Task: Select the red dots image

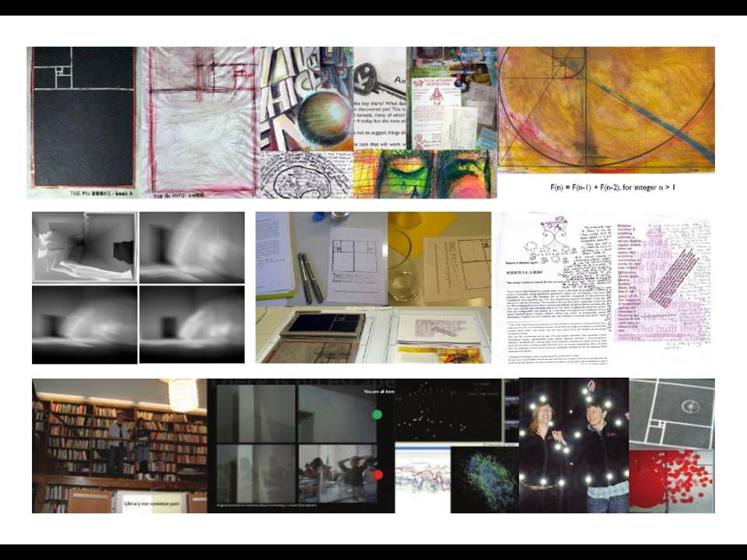Action: pos(672,481)
